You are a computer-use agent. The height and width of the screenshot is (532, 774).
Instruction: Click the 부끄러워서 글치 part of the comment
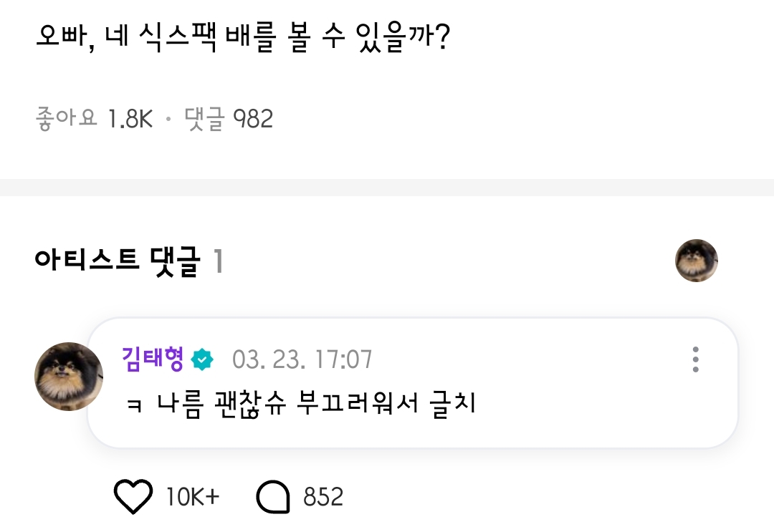click(x=386, y=405)
